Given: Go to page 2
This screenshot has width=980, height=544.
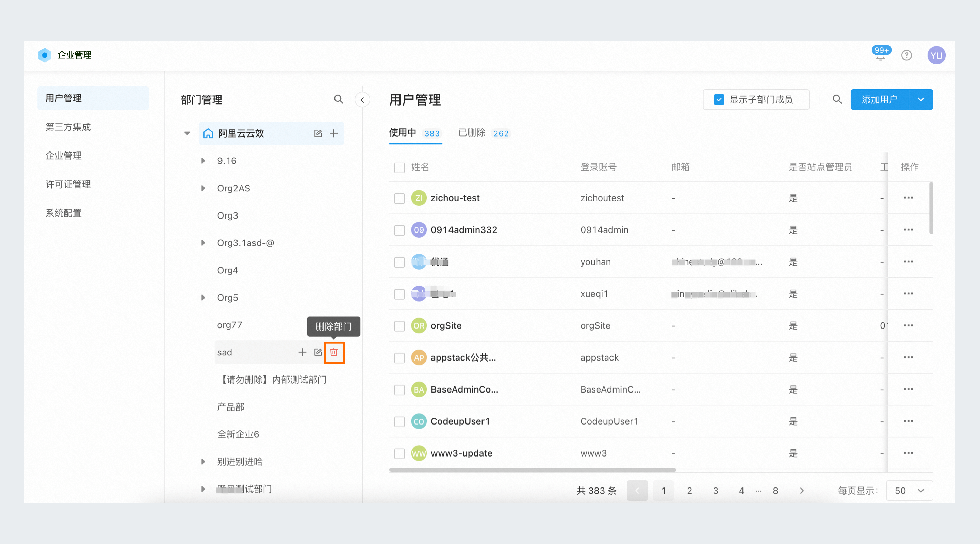Looking at the screenshot, I should (x=689, y=490).
